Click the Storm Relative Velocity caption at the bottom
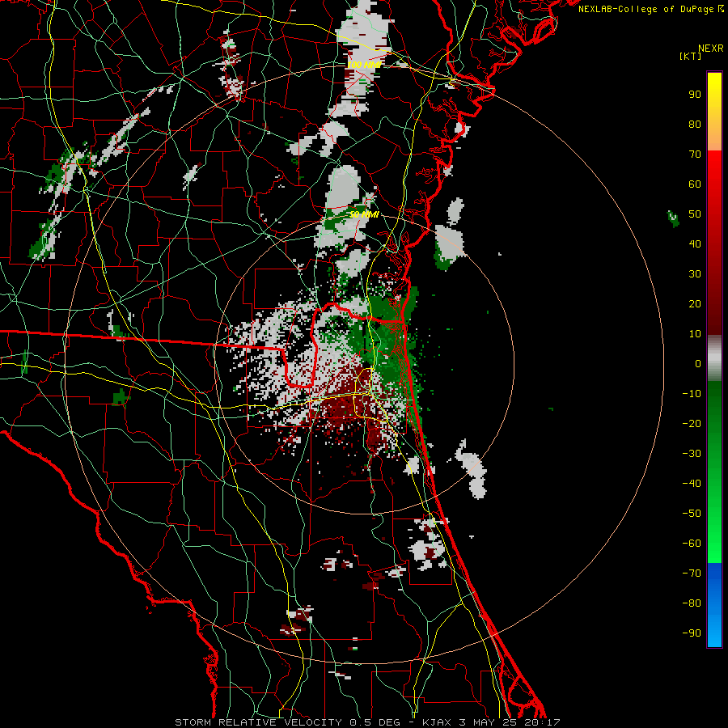Image resolution: width=728 pixels, height=728 pixels. tap(367, 722)
